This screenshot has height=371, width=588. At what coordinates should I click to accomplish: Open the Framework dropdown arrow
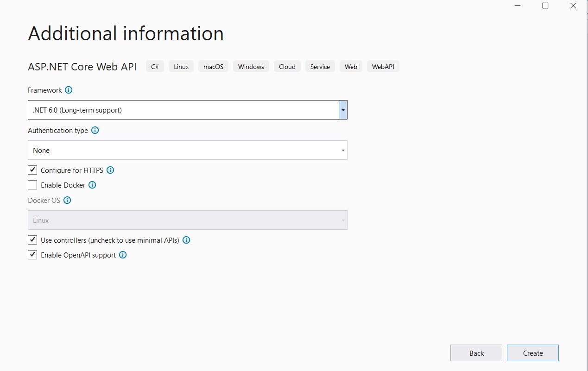(x=343, y=110)
